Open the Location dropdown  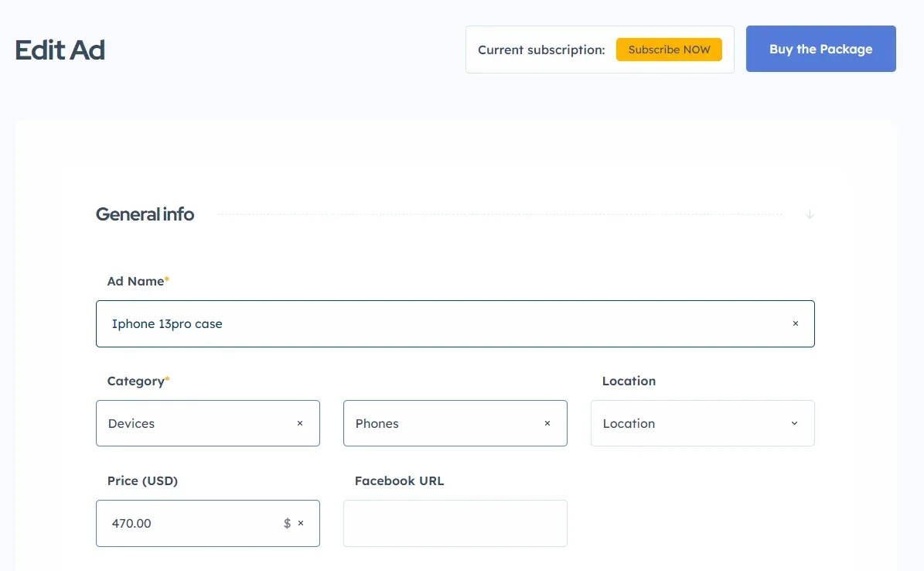(x=702, y=423)
